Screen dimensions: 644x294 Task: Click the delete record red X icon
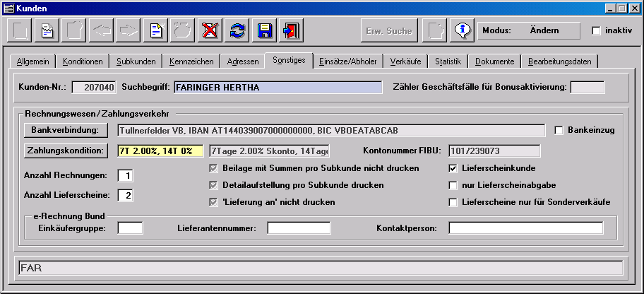click(x=209, y=30)
